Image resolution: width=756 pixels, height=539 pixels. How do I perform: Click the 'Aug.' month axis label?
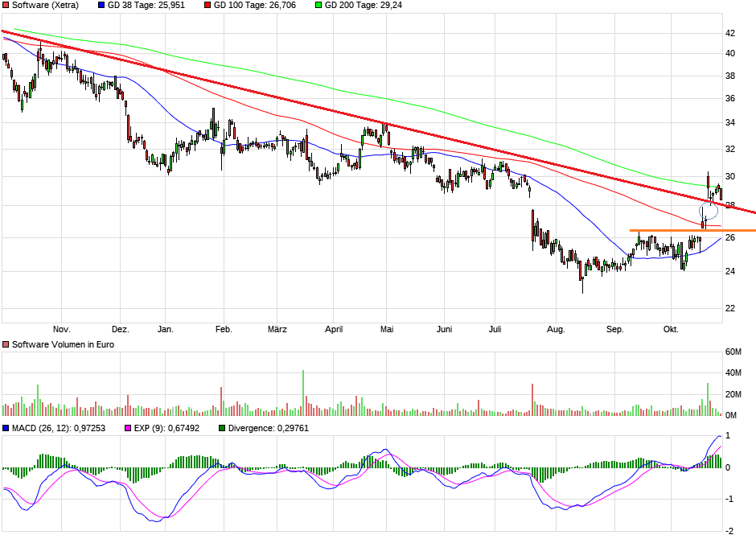click(556, 329)
